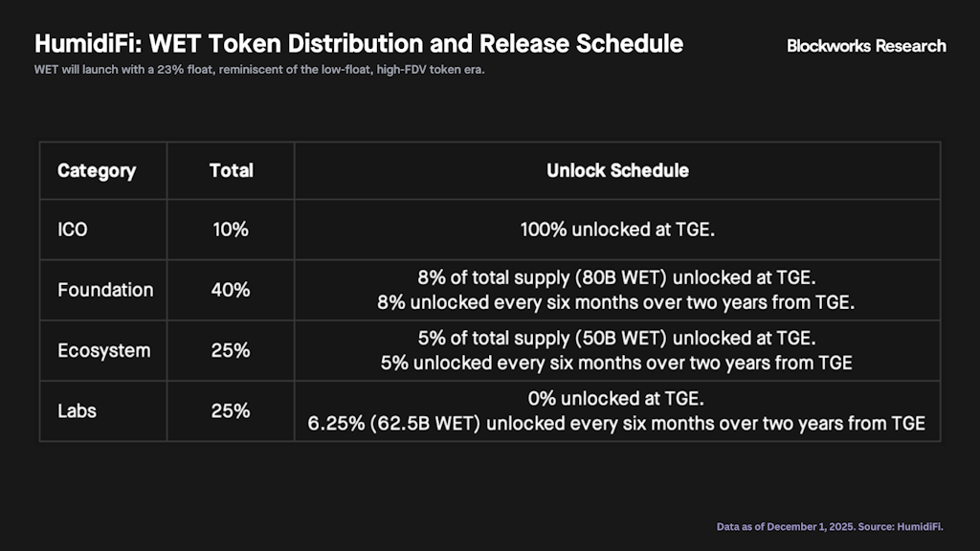Viewport: 980px width, 551px height.
Task: Click the '8% unlocked every six months' line
Action: click(617, 302)
